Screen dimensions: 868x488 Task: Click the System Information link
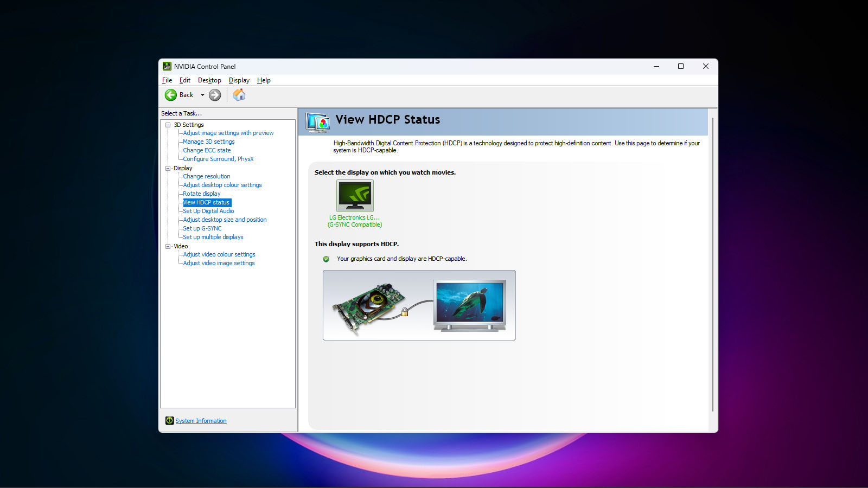(201, 421)
